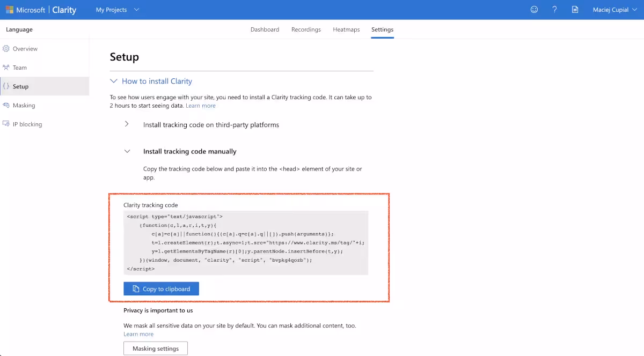Click Copy to clipboard

[161, 288]
